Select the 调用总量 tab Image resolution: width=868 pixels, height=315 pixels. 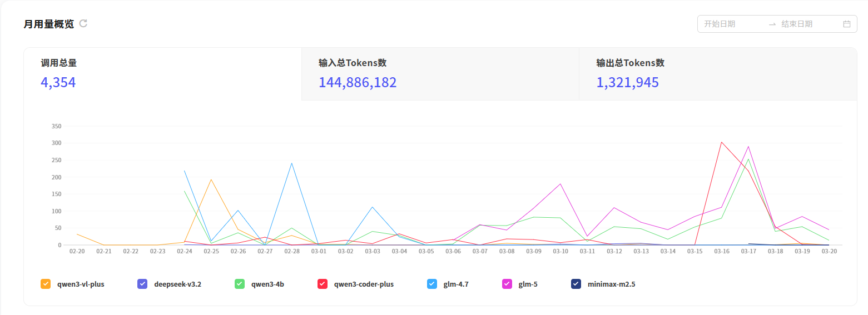pos(162,74)
